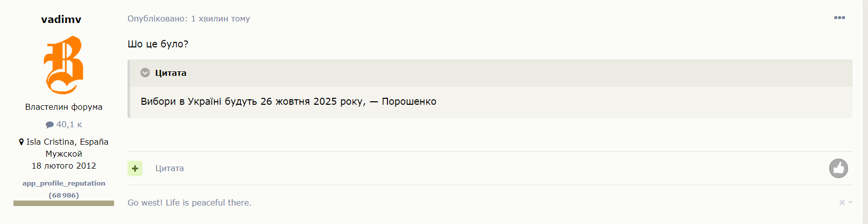Image resolution: width=868 pixels, height=224 pixels.
Task: Click the 'Цитата' reply link below the post
Action: (169, 169)
